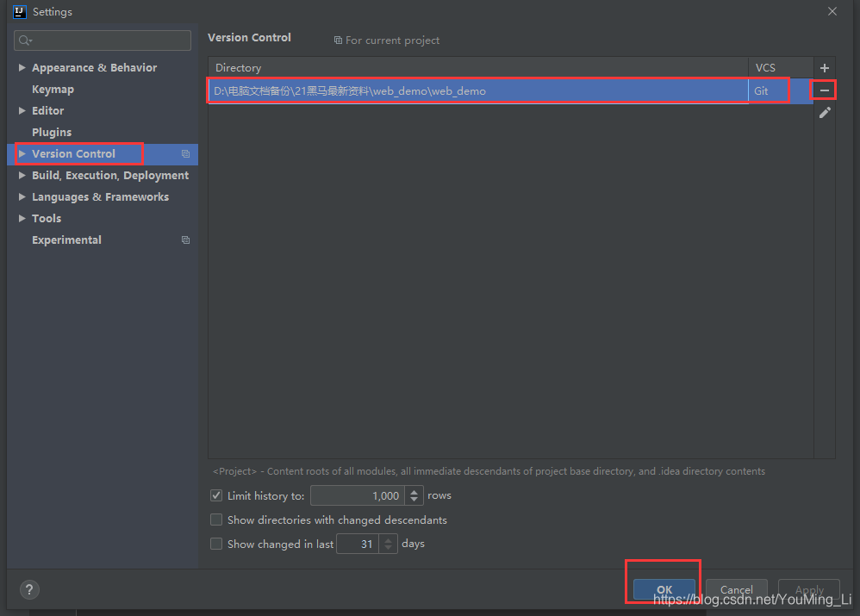Click the VCS column header
The image size is (860, 616).
[x=781, y=68]
